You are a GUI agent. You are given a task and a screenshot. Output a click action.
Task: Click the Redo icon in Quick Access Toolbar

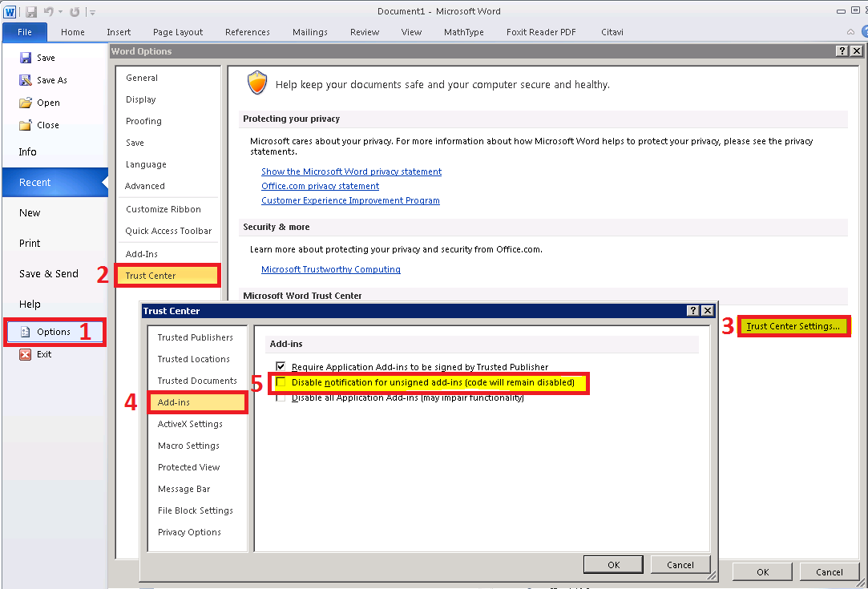(75, 12)
